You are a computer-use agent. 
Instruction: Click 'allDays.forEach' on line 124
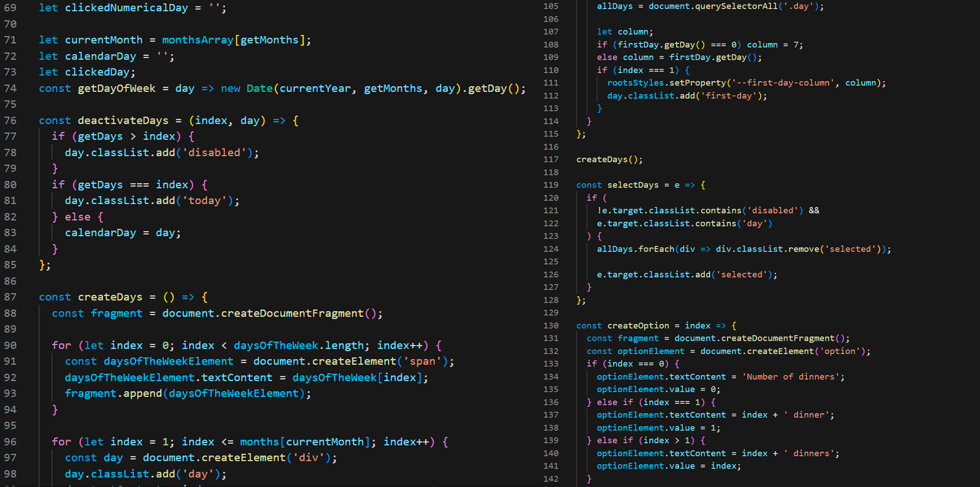635,249
